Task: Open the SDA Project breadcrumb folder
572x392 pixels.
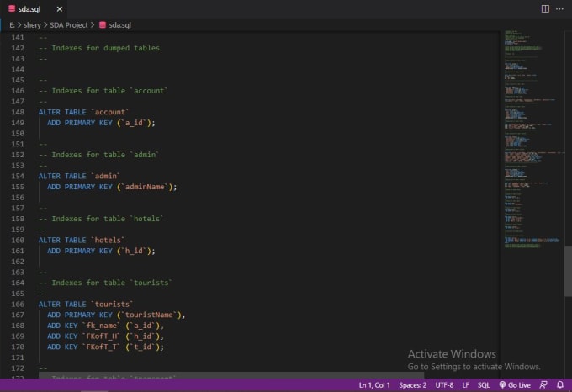Action: (69, 25)
